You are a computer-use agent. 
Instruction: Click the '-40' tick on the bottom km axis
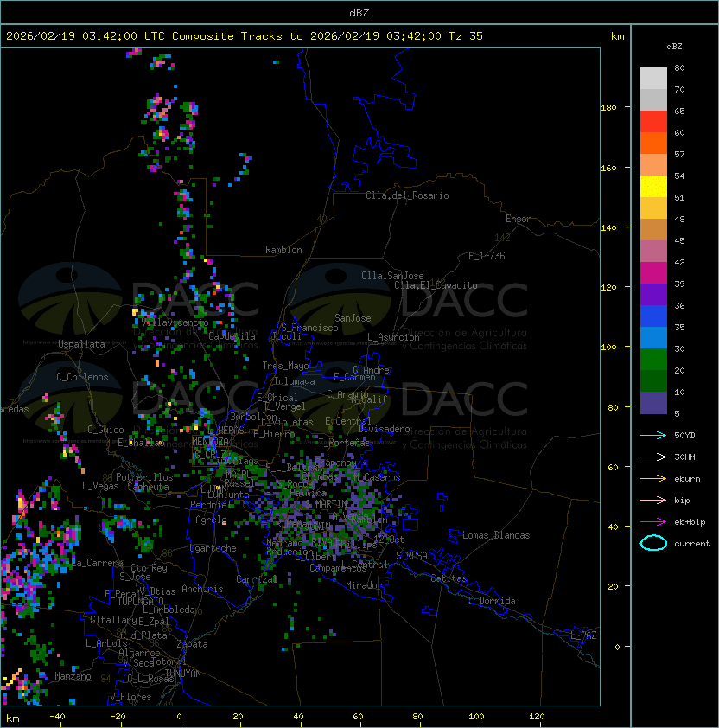point(57,717)
